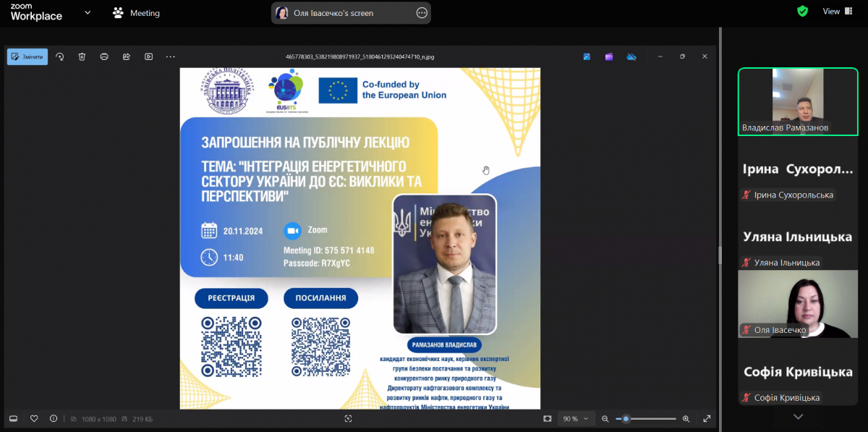Click the Delete (trash) icon
This screenshot has height=432, width=868.
click(82, 56)
